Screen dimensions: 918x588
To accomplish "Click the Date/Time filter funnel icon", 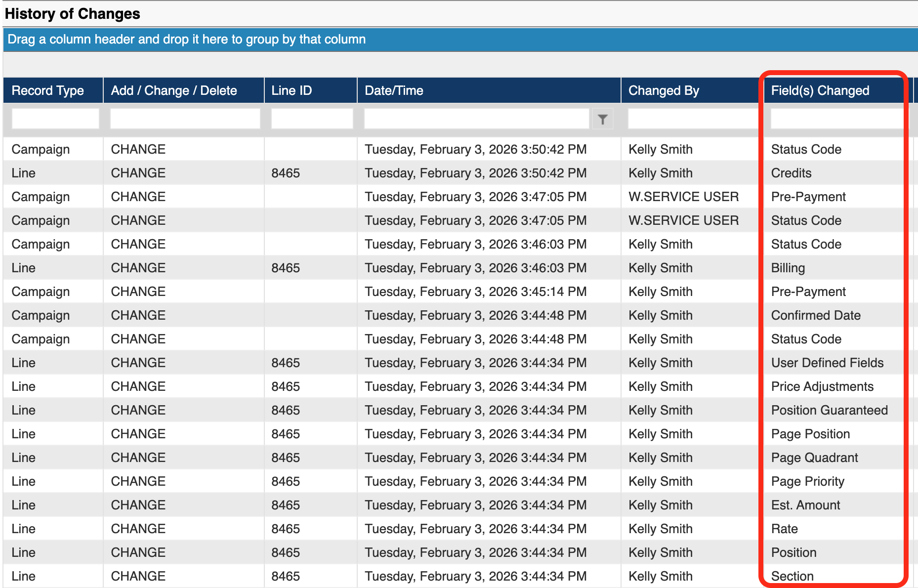I will [x=602, y=119].
